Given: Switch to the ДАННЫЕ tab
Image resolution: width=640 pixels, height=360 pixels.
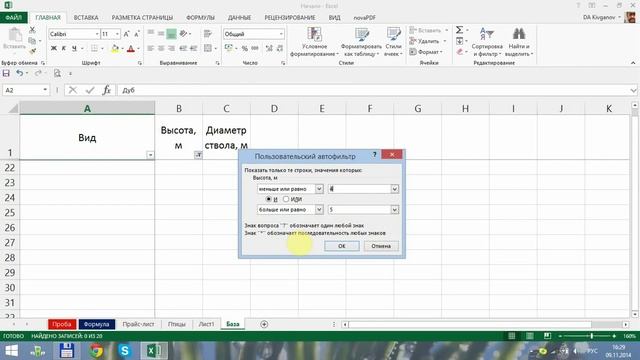Looking at the screenshot, I should (239, 18).
